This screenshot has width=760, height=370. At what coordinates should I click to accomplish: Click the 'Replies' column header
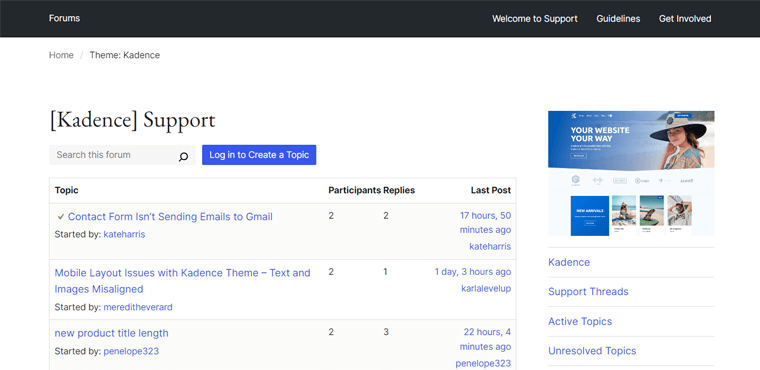[399, 190]
